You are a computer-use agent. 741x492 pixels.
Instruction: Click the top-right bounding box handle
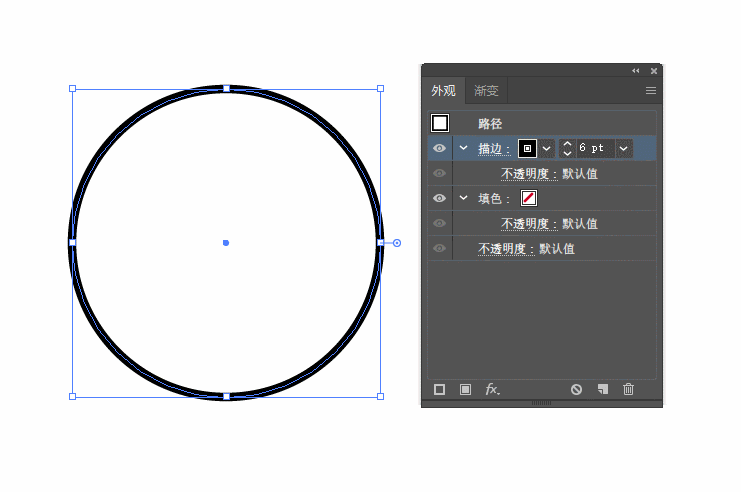pyautogui.click(x=380, y=88)
